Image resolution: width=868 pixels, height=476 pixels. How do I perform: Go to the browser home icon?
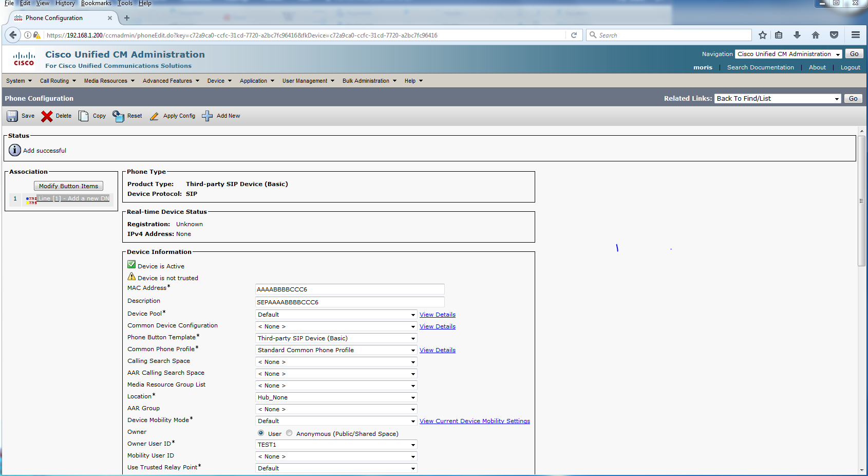[816, 35]
